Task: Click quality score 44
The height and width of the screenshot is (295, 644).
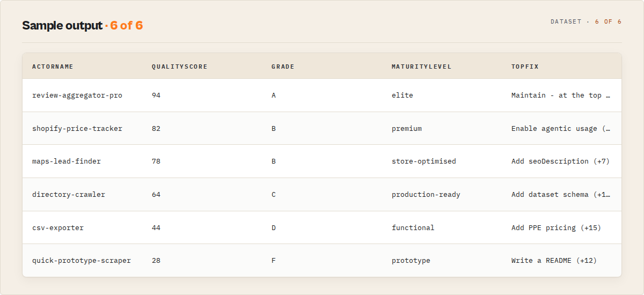Action: coord(156,228)
